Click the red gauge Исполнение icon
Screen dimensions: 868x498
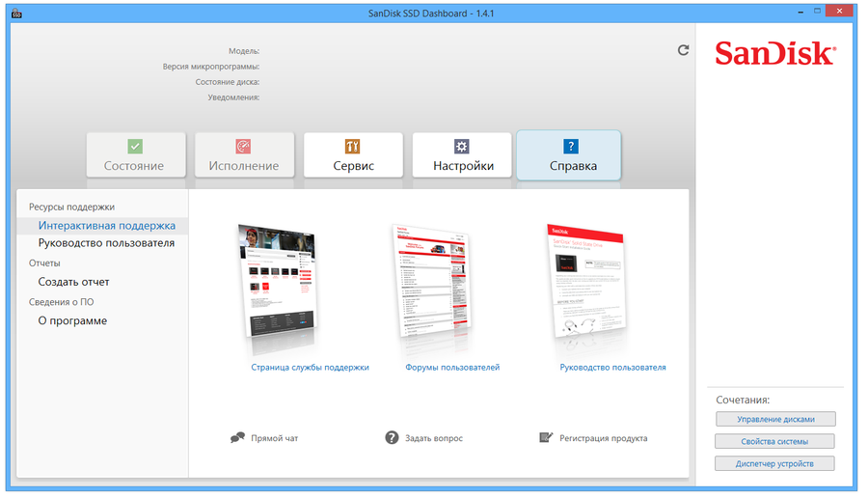[x=244, y=147]
